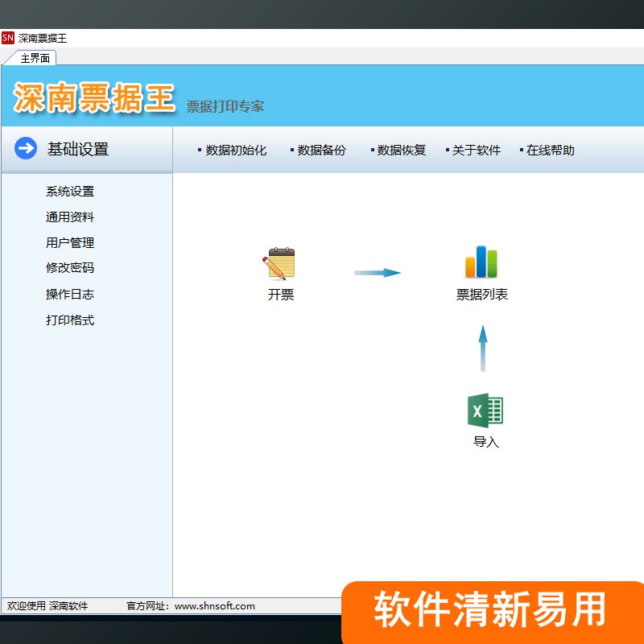Click the www.shnsoft.com website link

click(x=214, y=606)
